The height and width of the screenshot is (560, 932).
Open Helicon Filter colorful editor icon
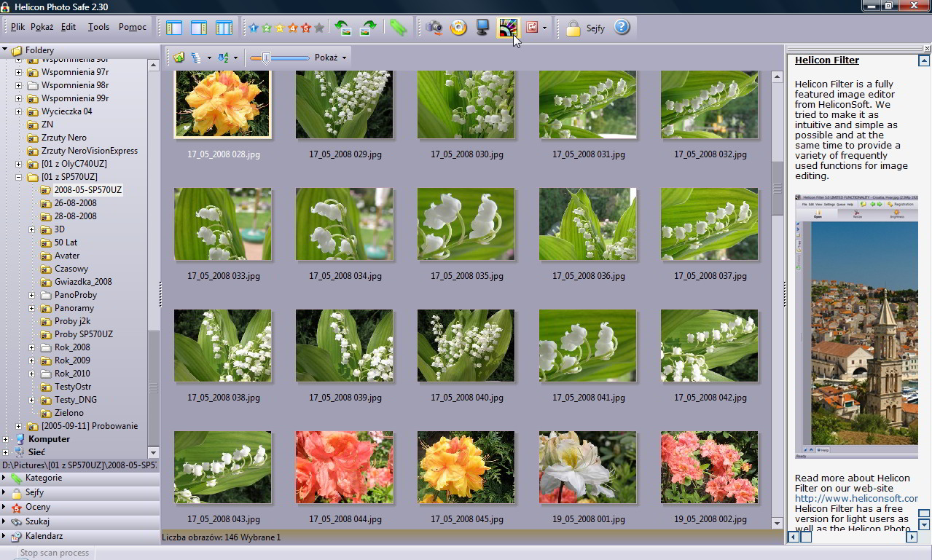pyautogui.click(x=506, y=28)
